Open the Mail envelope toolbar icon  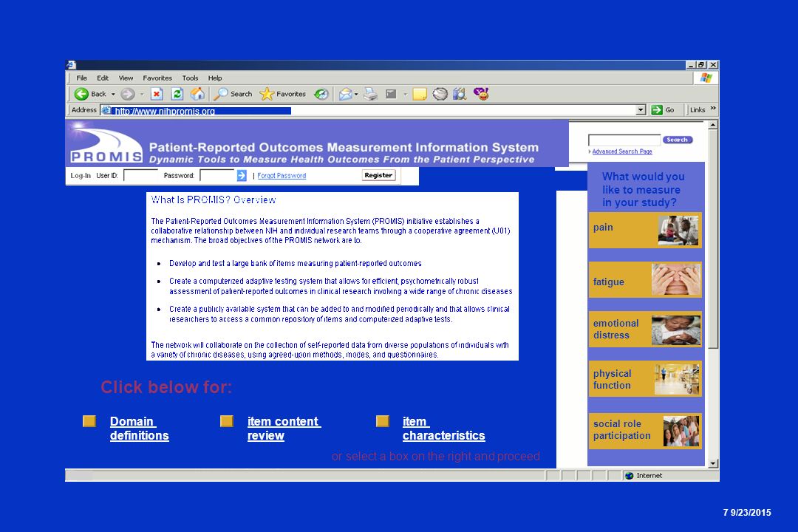point(345,94)
